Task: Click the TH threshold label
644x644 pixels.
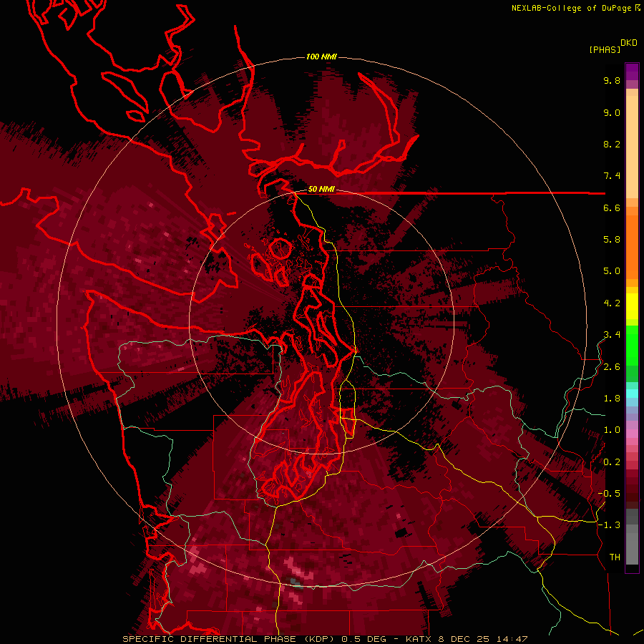Action: pyautogui.click(x=615, y=557)
